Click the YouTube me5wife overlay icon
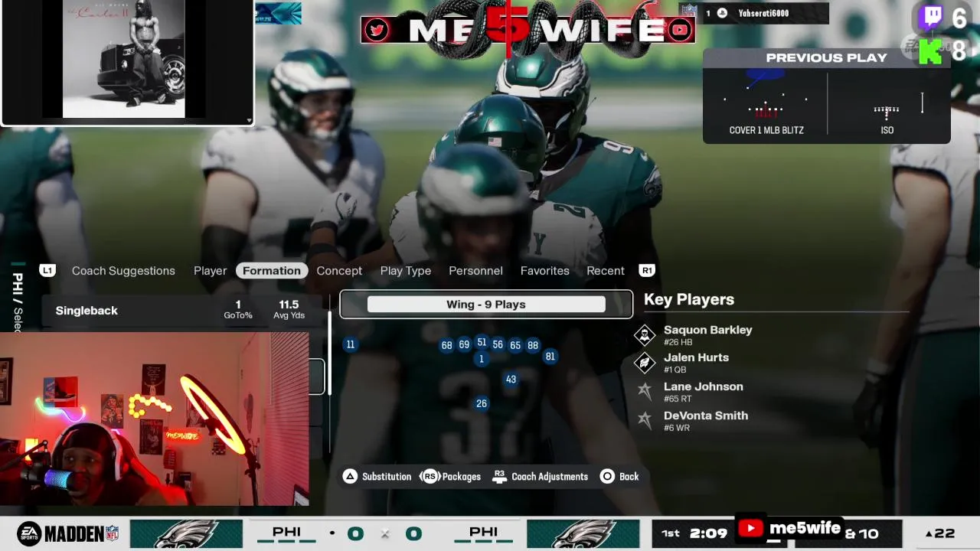980x551 pixels. click(750, 528)
